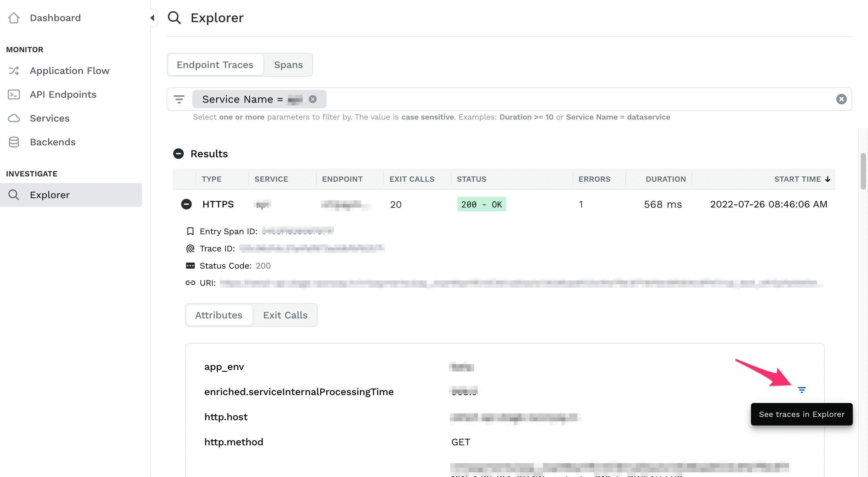Click blue filter icon for traces in Explorer
Screen dimensions: 868x477
coord(802,390)
